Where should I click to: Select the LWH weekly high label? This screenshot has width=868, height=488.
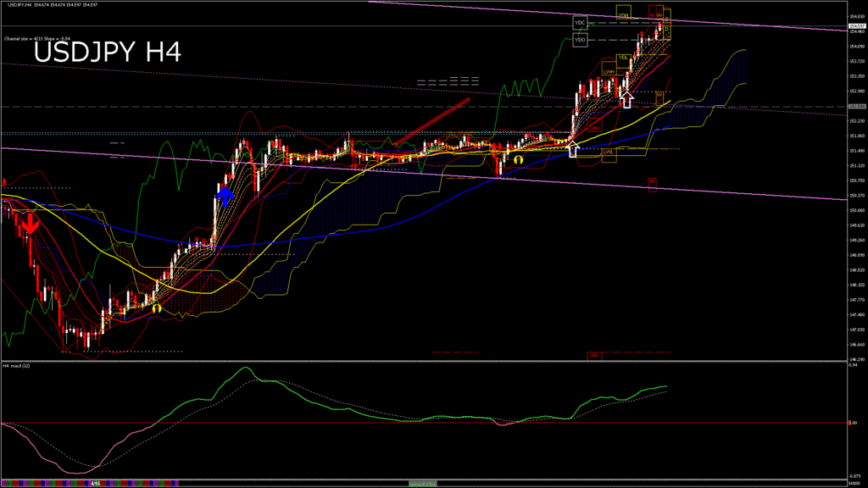609,72
